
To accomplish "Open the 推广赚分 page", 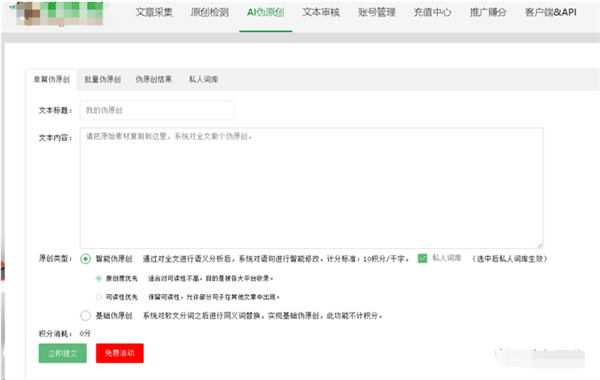I will [488, 12].
